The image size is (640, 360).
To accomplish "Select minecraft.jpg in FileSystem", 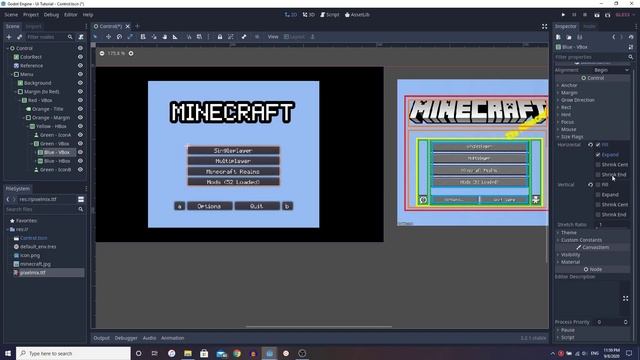I will point(35,264).
